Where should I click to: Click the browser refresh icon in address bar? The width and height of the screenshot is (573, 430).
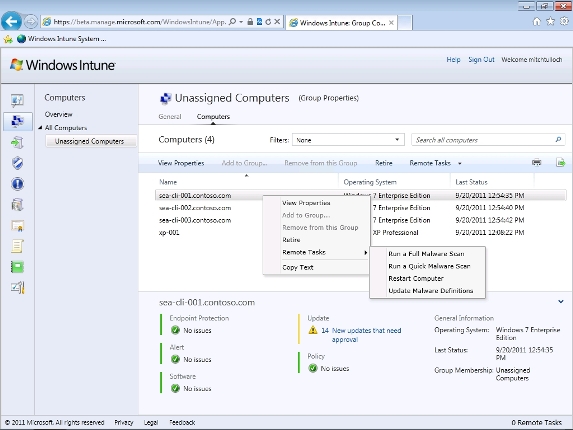268,22
